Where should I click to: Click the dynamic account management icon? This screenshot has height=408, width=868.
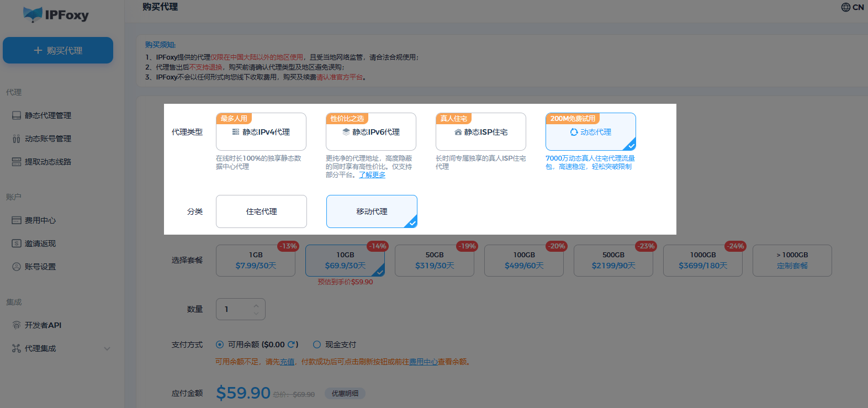click(17, 139)
